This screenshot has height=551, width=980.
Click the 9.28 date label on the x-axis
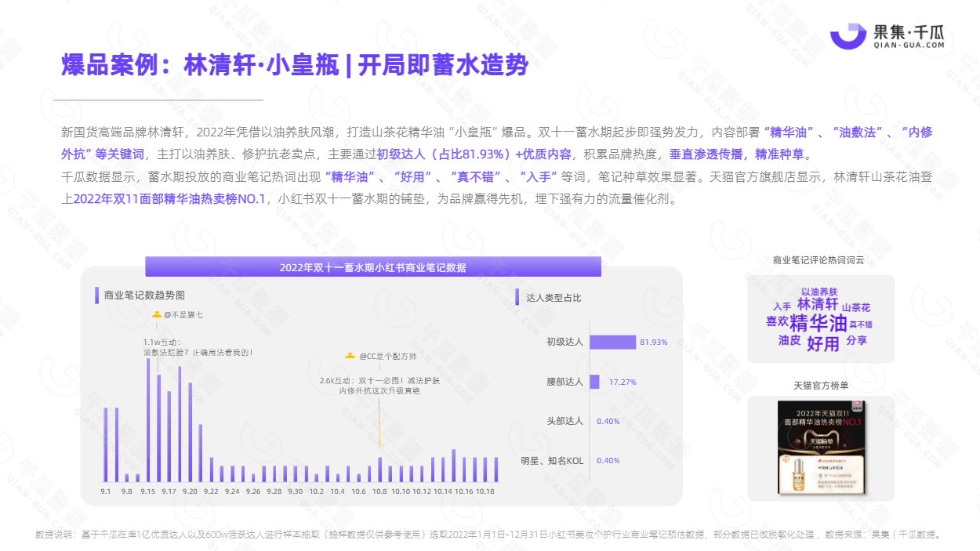[274, 491]
